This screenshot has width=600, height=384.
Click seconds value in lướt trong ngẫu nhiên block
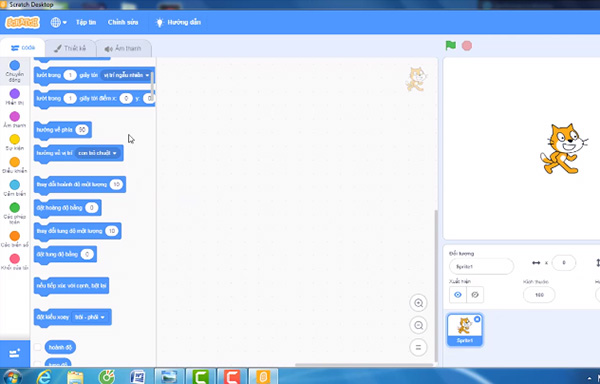70,75
